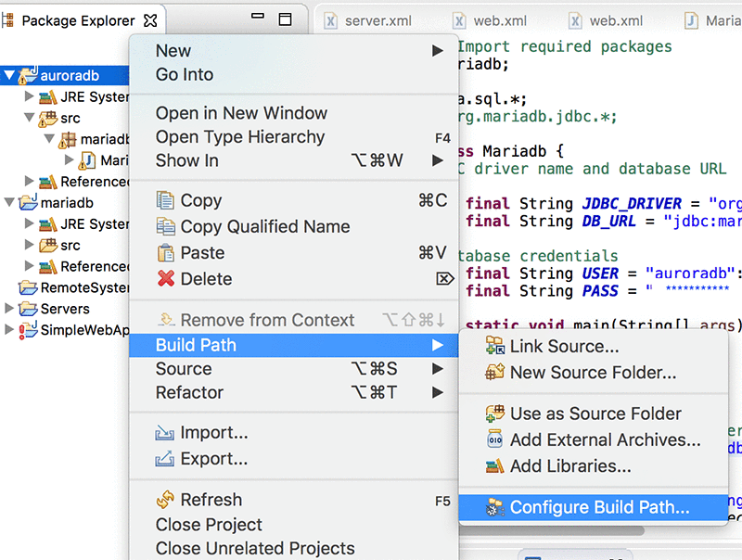Click the Mariadb Java file icon

point(87,160)
